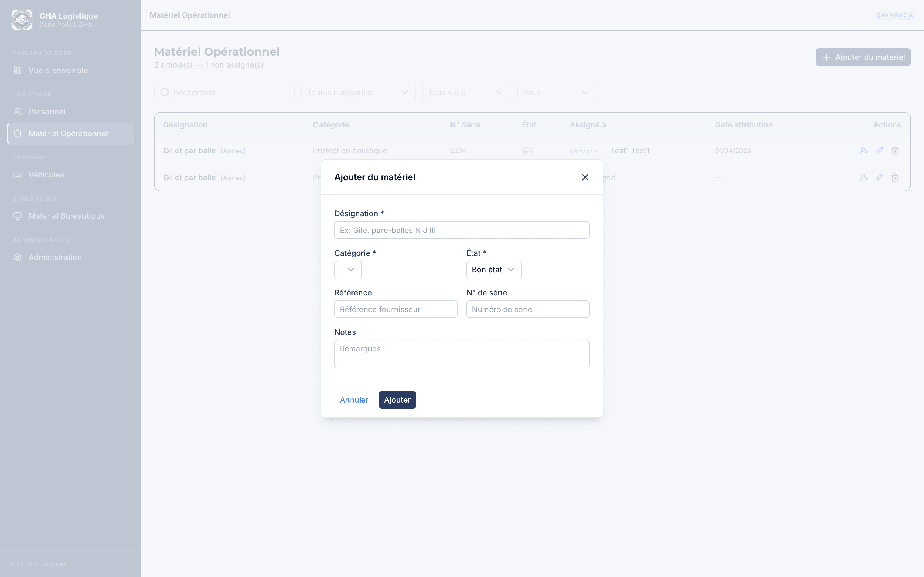Open the Catégorie dropdown in the modal
The image size is (924, 577).
[347, 270]
